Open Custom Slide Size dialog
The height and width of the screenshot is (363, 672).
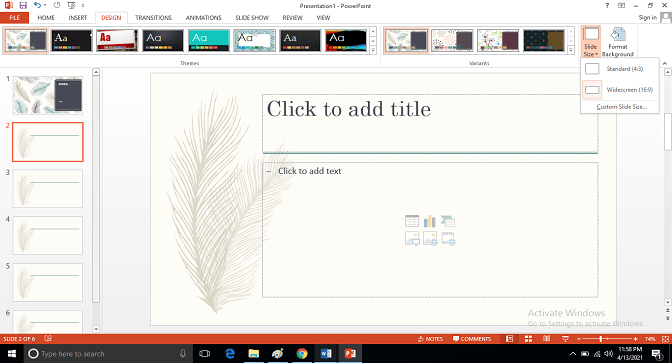[x=620, y=107]
